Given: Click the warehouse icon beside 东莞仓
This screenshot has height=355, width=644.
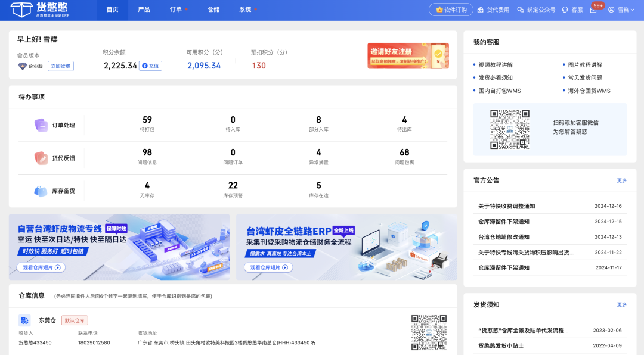Looking at the screenshot, I should pyautogui.click(x=25, y=320).
